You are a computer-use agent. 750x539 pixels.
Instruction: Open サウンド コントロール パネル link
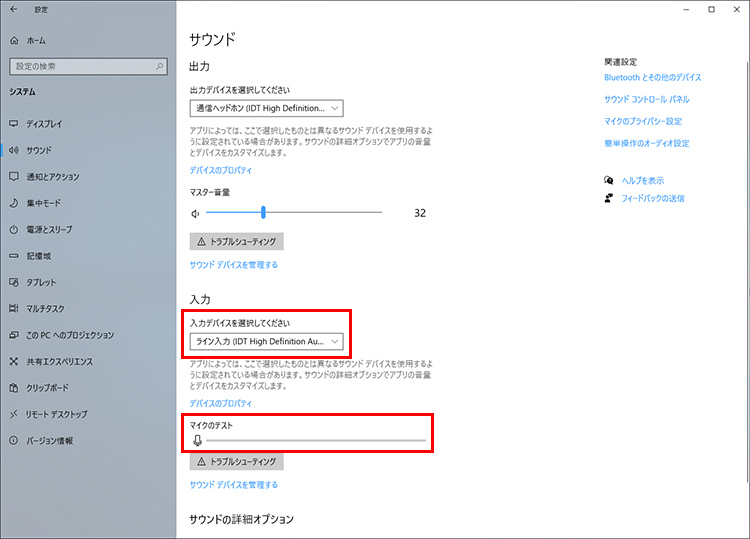[x=646, y=99]
